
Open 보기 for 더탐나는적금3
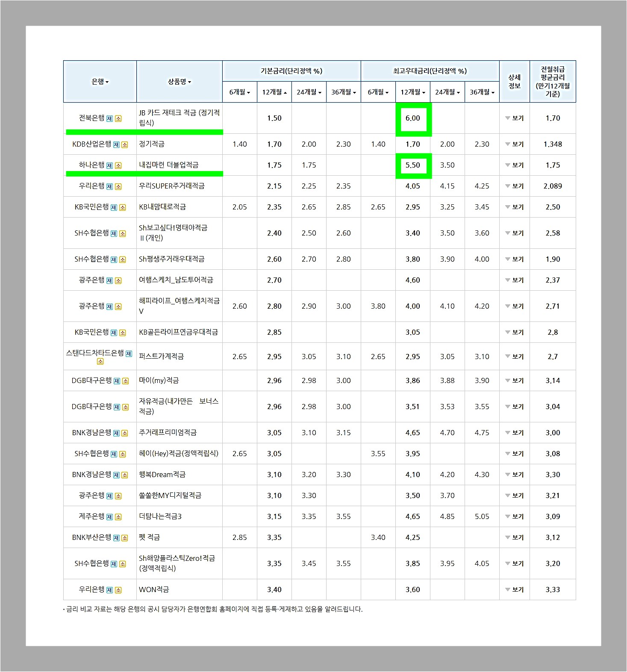coord(515,517)
